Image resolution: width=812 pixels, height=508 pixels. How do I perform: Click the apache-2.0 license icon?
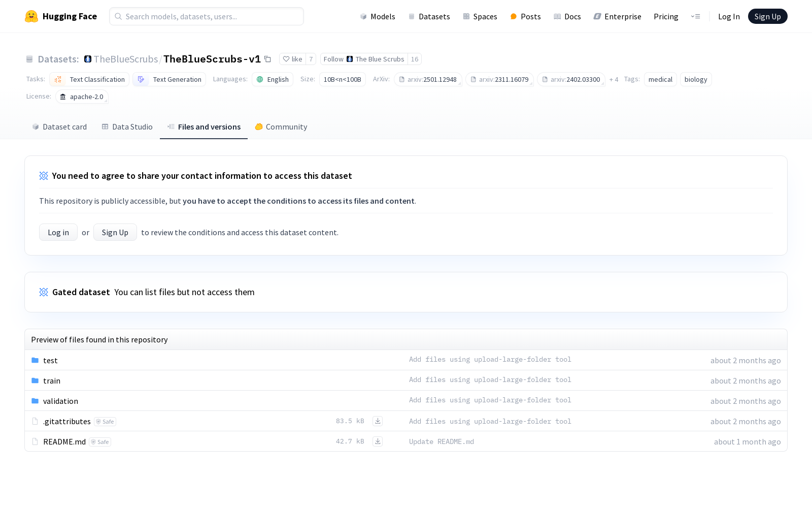pyautogui.click(x=63, y=97)
